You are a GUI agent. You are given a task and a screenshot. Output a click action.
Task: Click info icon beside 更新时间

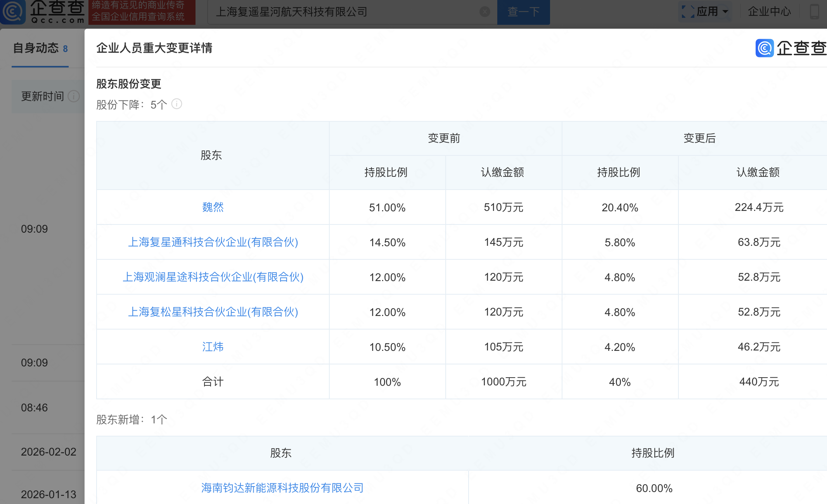click(73, 96)
